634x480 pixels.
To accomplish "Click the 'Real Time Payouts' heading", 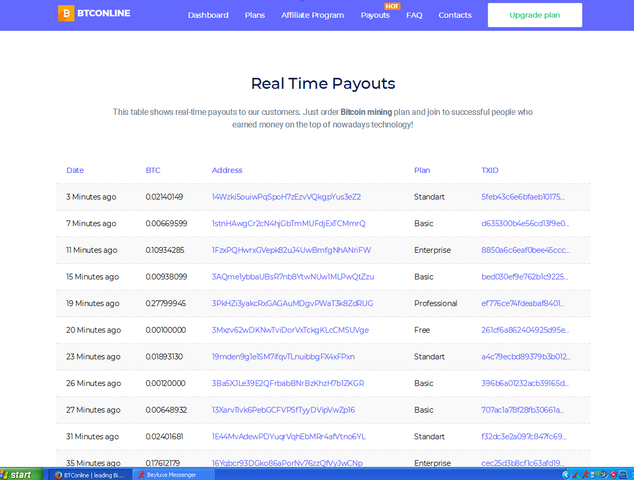I will coord(323,84).
